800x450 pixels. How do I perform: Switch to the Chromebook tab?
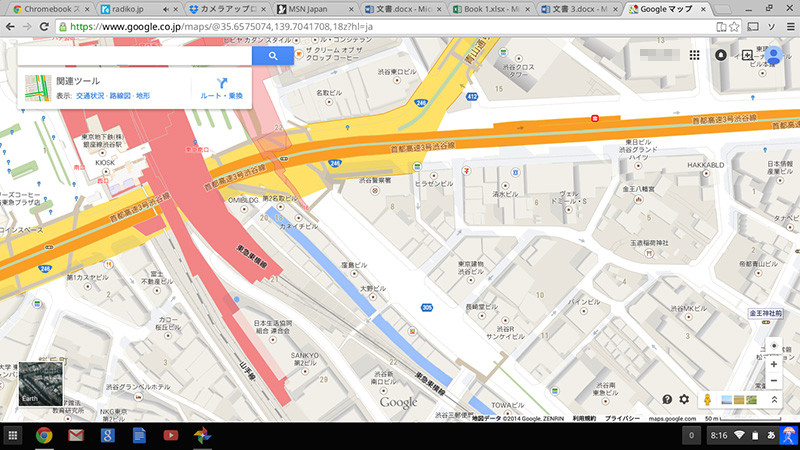[x=51, y=9]
